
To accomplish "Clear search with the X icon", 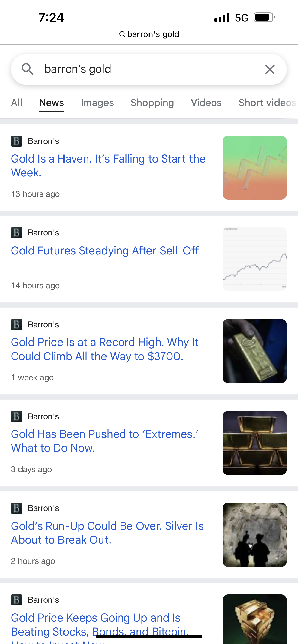I will 270,69.
